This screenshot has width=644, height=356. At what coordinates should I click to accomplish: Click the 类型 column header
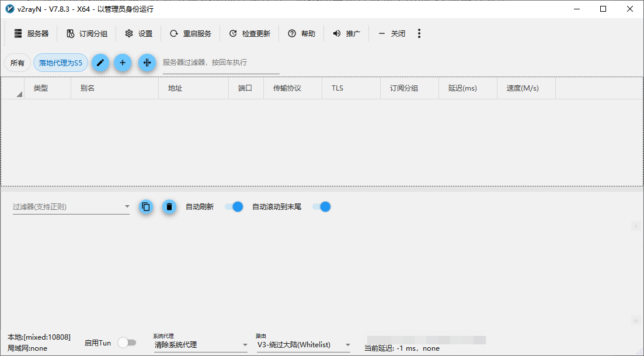tap(48, 88)
